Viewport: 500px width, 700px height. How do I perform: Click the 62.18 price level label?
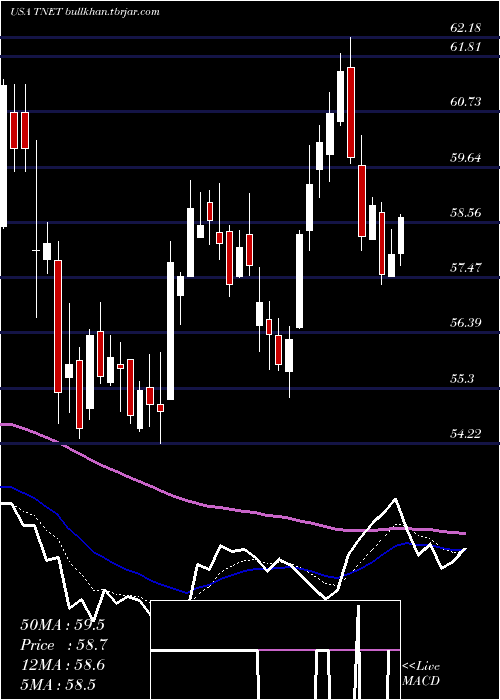click(x=465, y=28)
